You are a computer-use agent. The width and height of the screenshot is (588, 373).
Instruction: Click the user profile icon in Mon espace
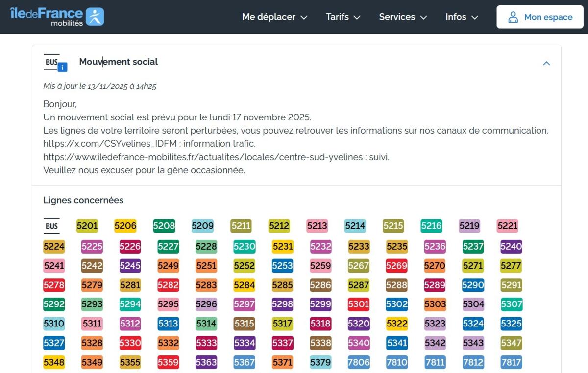[x=513, y=17]
